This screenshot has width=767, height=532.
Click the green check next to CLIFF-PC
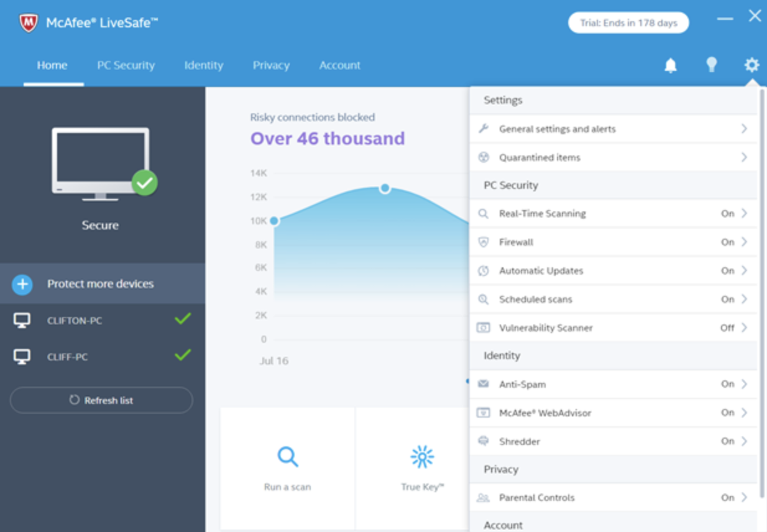click(183, 355)
